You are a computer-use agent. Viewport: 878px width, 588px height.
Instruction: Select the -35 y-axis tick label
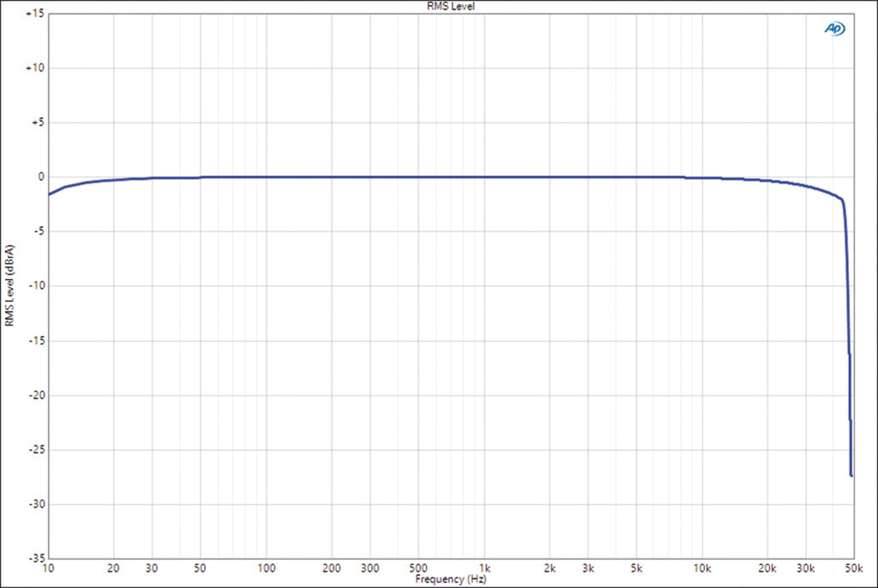point(36,558)
